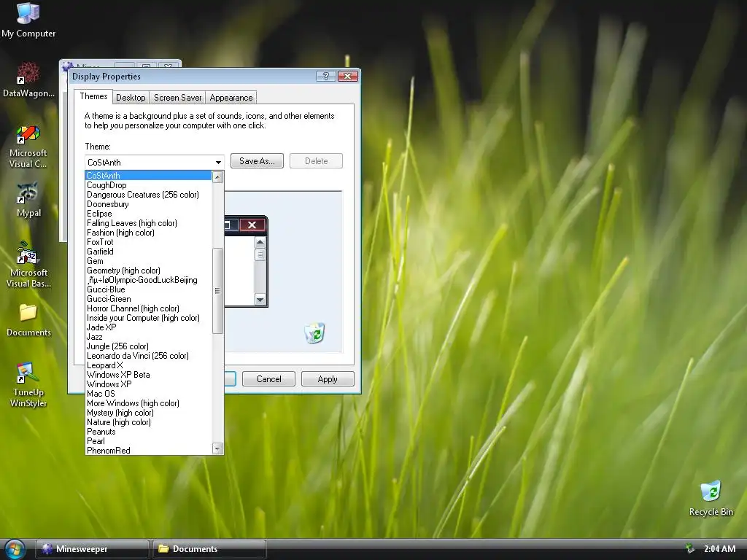This screenshot has height=560, width=747.
Task: Choose Dangerous Creatures (256 color) theme
Action: (148, 195)
